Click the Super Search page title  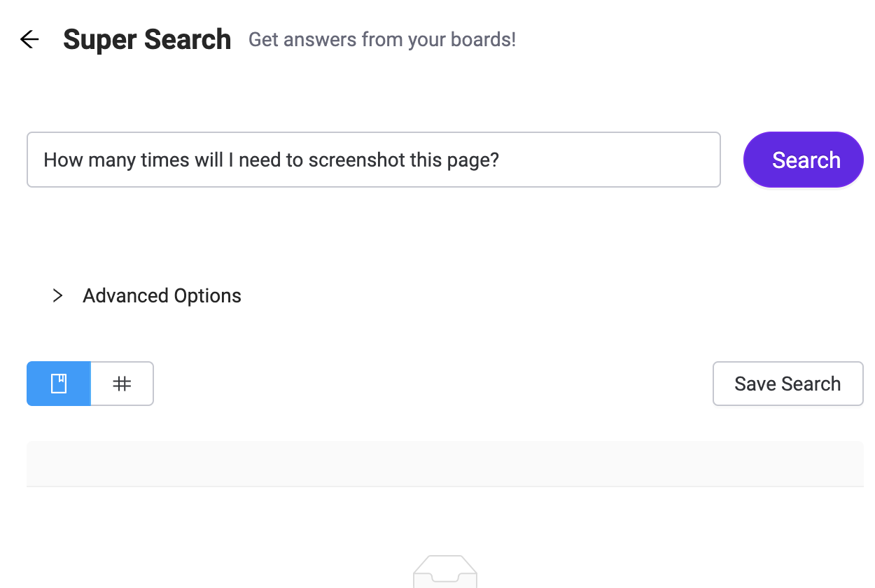[147, 40]
